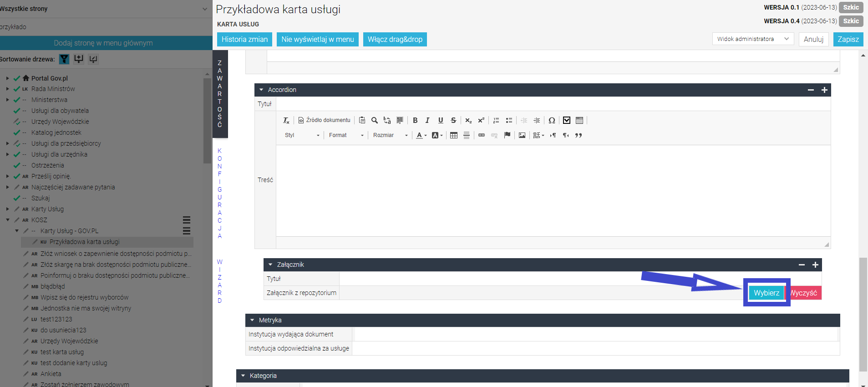The image size is (868, 387).
Task: Apply underline formatting in the editor
Action: point(441,120)
